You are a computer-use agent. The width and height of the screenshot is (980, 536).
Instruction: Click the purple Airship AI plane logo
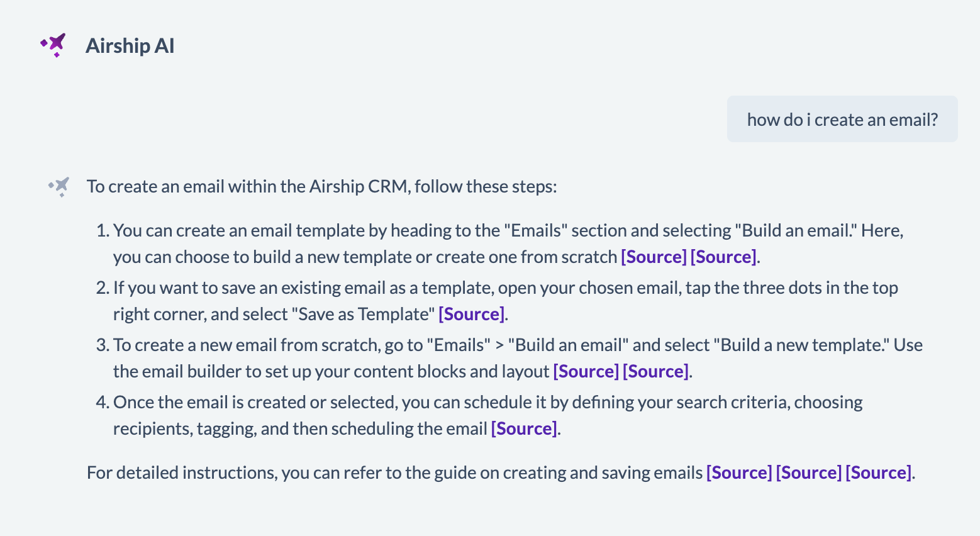click(x=54, y=45)
